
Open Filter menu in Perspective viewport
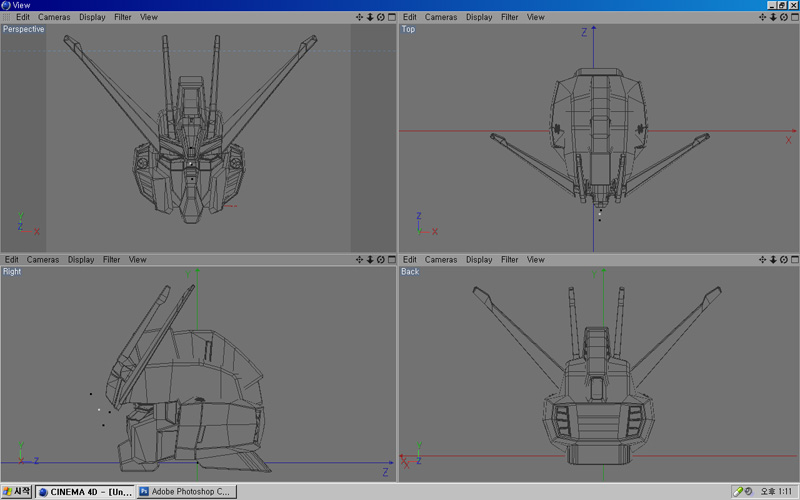122,17
